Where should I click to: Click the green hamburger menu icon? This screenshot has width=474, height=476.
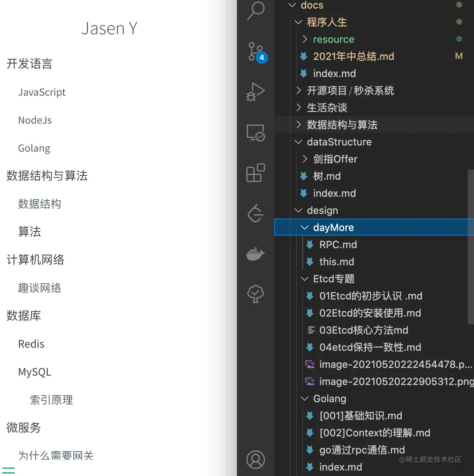(9, 471)
